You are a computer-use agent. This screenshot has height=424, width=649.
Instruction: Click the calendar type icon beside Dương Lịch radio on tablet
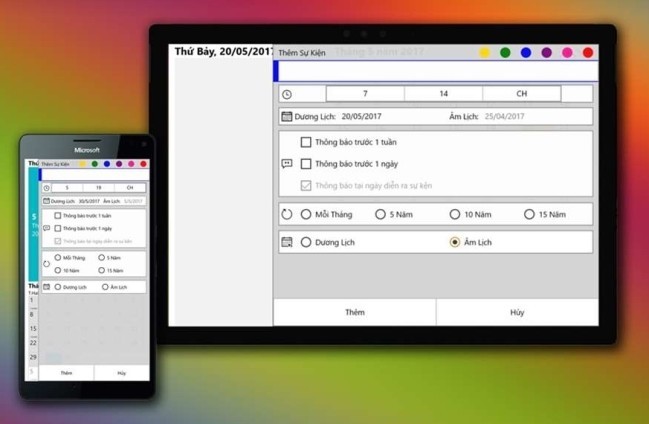287,242
